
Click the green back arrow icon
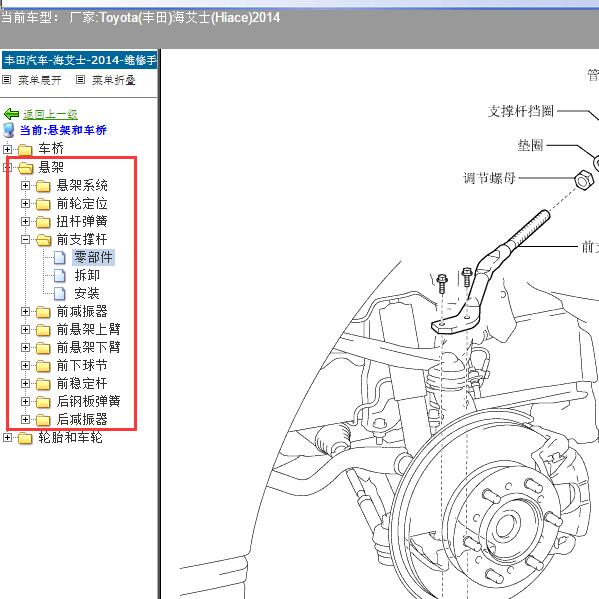[11, 114]
